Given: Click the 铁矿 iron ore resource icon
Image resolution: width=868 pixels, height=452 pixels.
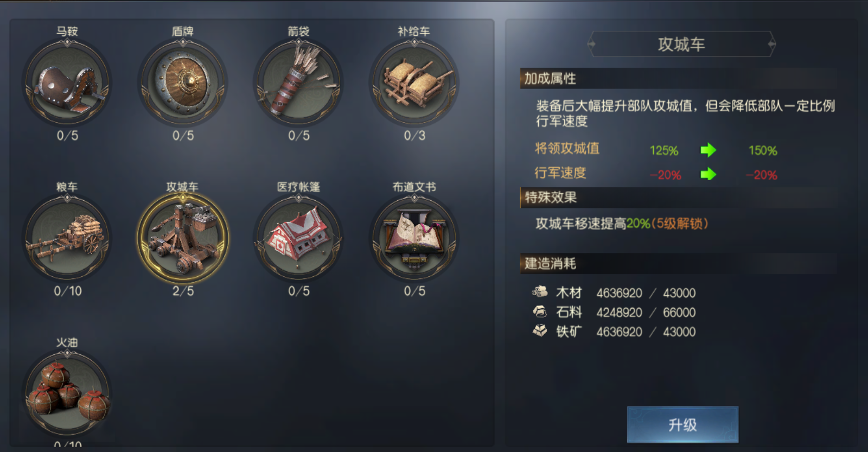Looking at the screenshot, I should pos(540,330).
